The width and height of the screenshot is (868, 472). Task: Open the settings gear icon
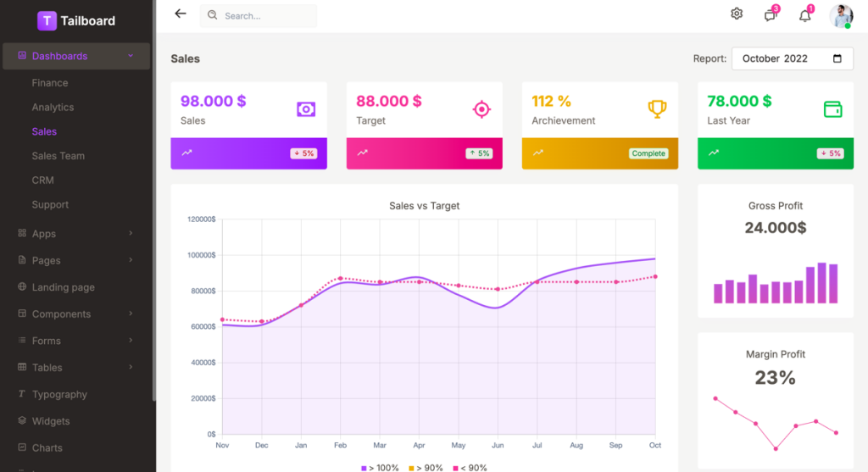coord(737,14)
